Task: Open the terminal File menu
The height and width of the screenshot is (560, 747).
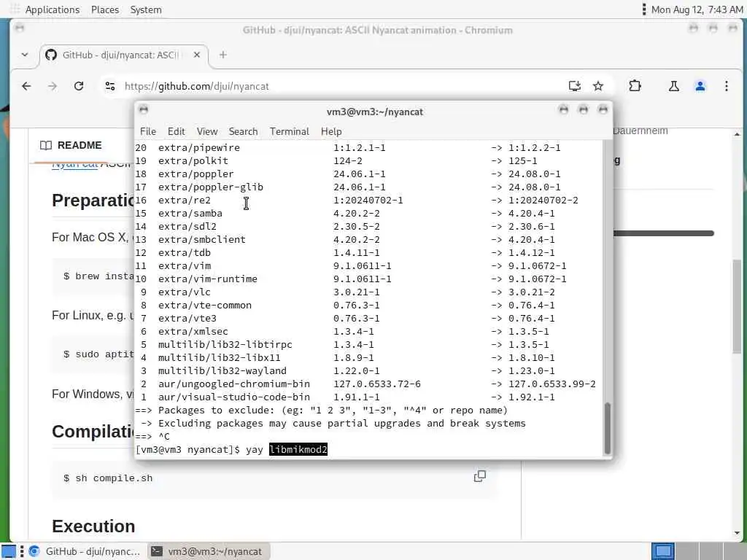Action: (147, 131)
